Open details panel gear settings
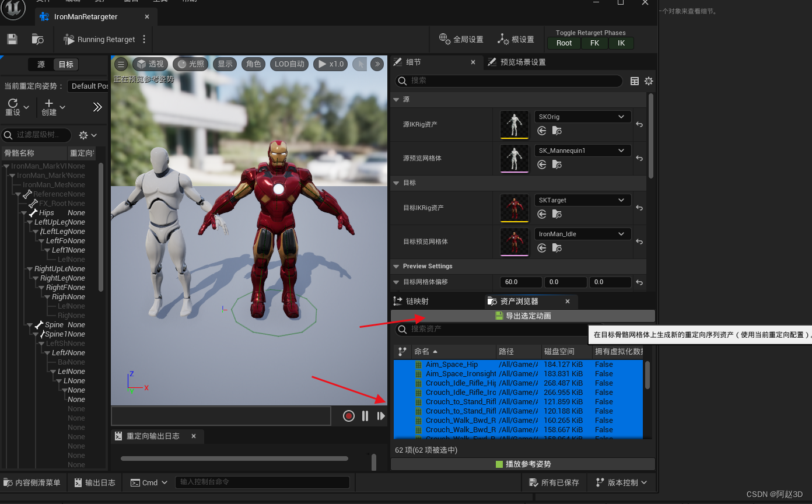The image size is (812, 504). (648, 81)
